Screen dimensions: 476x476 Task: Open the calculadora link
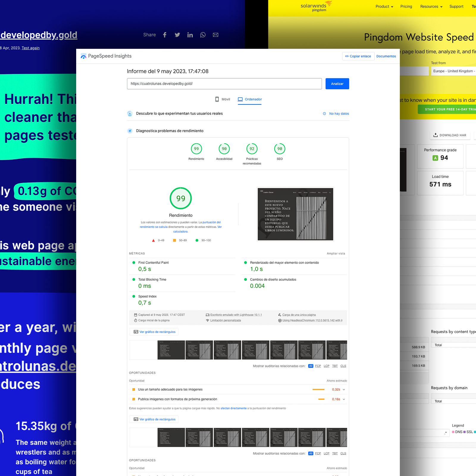[180, 231]
